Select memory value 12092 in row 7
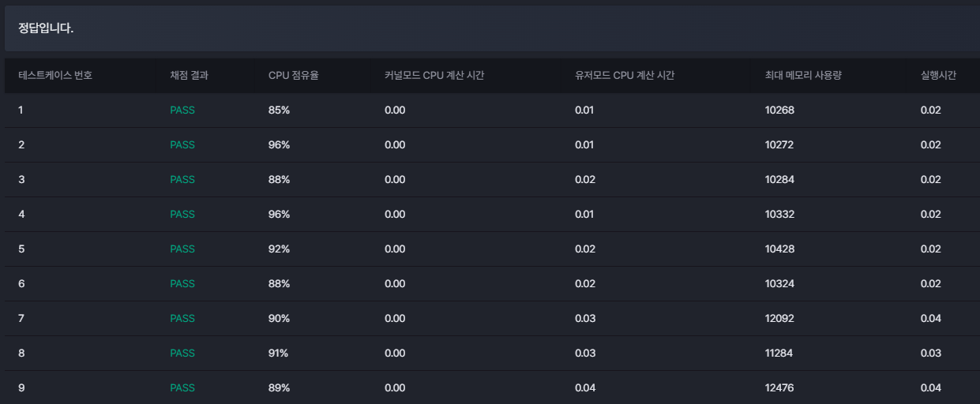The height and width of the screenshot is (404, 980). point(779,319)
